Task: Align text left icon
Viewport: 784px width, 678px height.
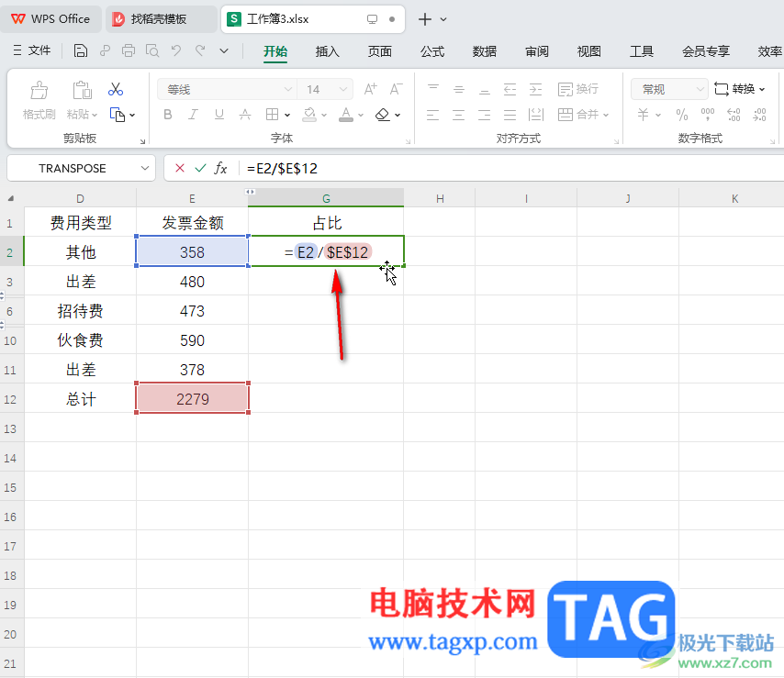Action: [433, 115]
